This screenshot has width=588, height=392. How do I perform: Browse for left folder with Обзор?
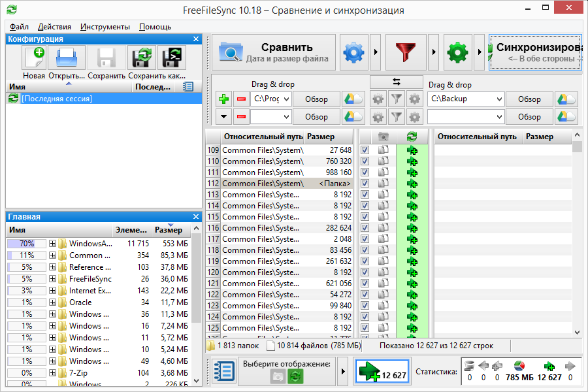tap(316, 99)
